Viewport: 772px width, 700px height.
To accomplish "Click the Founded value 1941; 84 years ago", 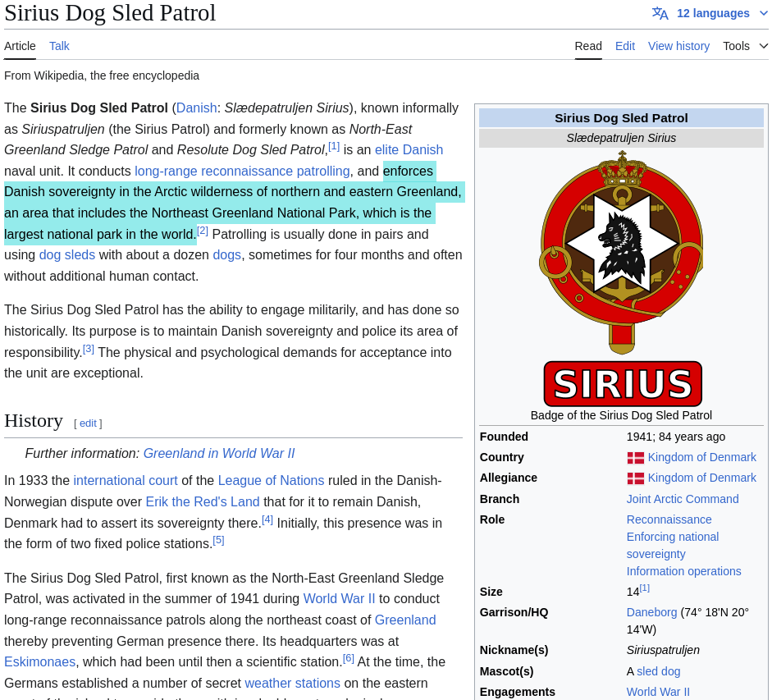I will click(x=675, y=437).
